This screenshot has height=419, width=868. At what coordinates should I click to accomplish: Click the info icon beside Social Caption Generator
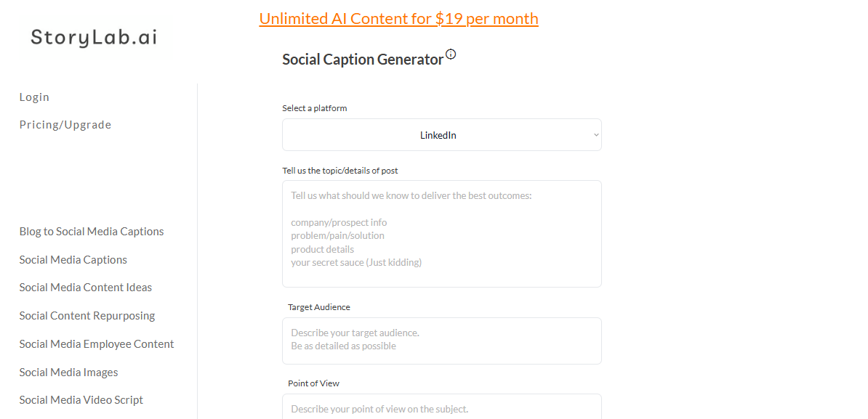[451, 54]
